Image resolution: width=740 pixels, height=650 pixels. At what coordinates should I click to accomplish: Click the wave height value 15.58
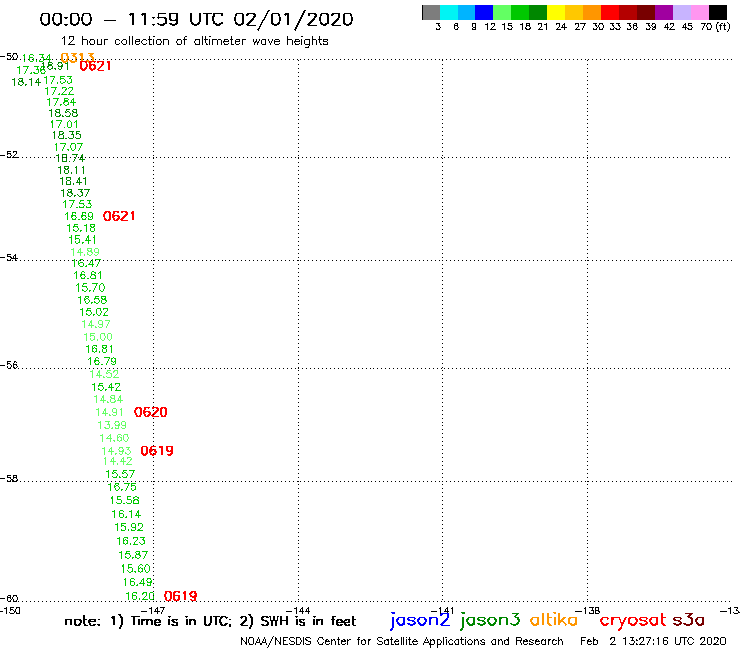coord(125,500)
